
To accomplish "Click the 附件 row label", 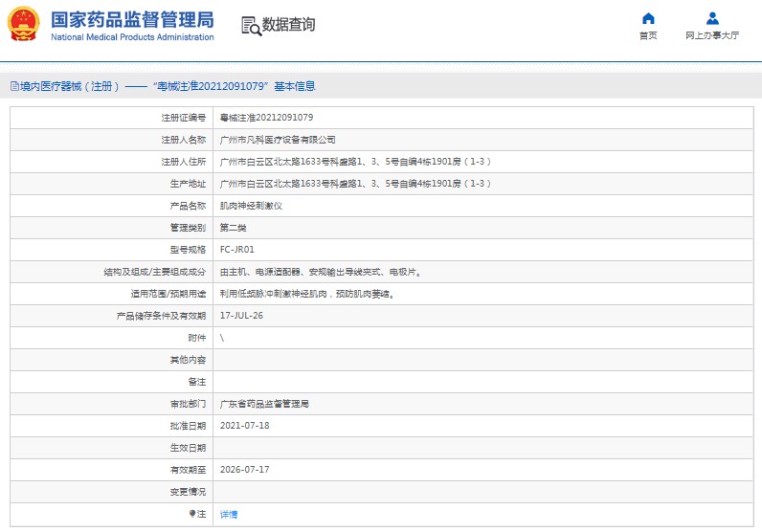I will [x=197, y=338].
